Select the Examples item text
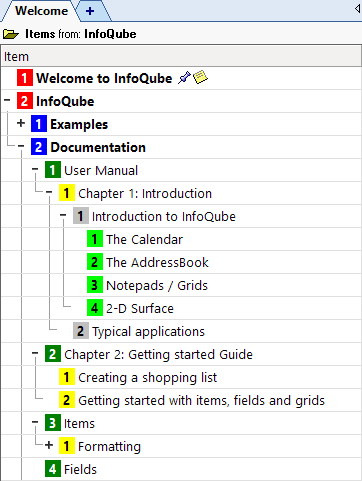This screenshot has height=481, width=362. [x=79, y=124]
